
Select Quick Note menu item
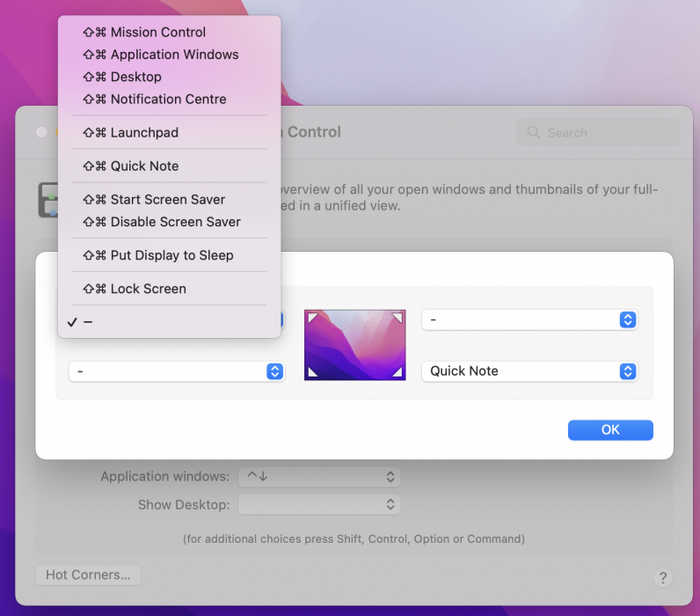click(144, 166)
